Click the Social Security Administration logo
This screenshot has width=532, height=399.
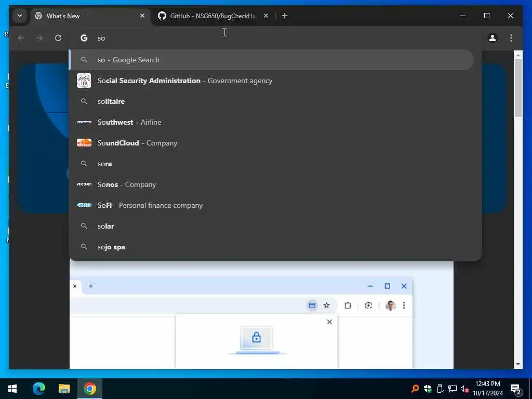pos(84,81)
